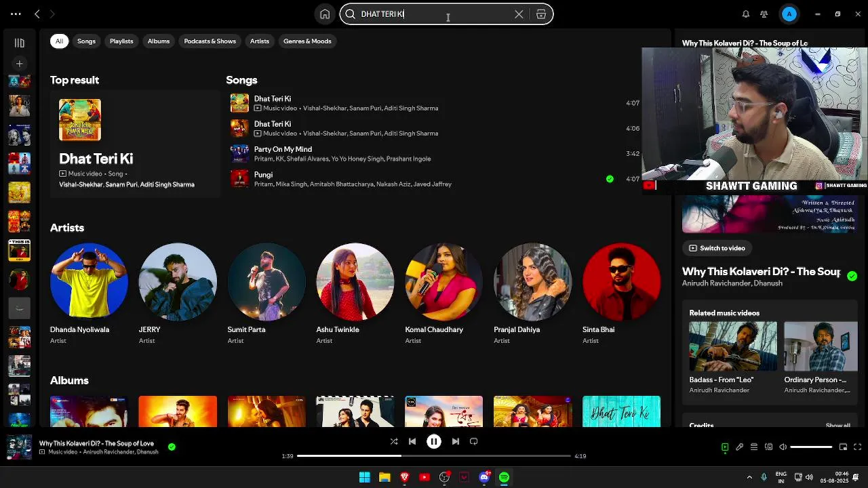Toggle saved check in now playing bar
Screen dimensions: 868x488
[x=172, y=447]
